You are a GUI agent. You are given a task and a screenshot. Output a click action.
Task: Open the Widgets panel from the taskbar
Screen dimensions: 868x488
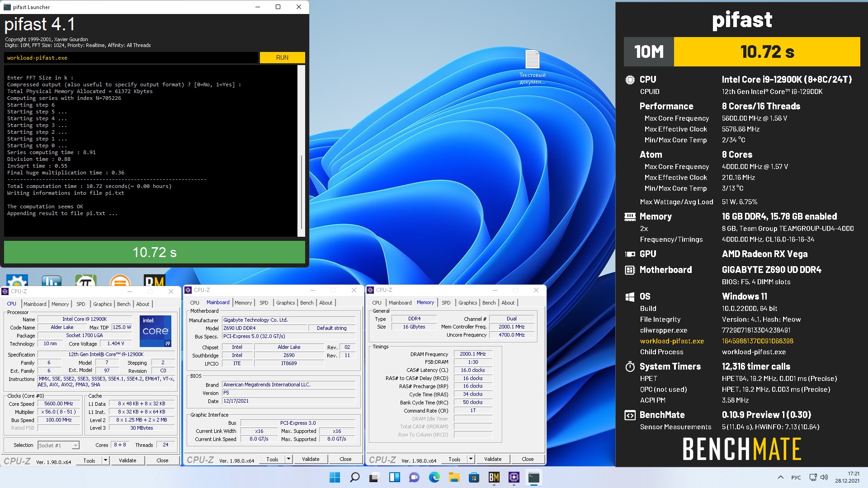point(394,477)
